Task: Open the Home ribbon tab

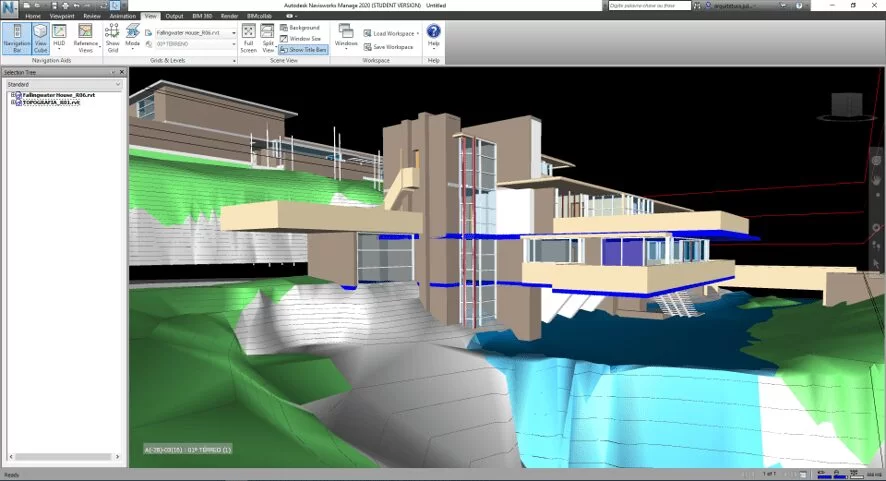Action: [x=33, y=16]
